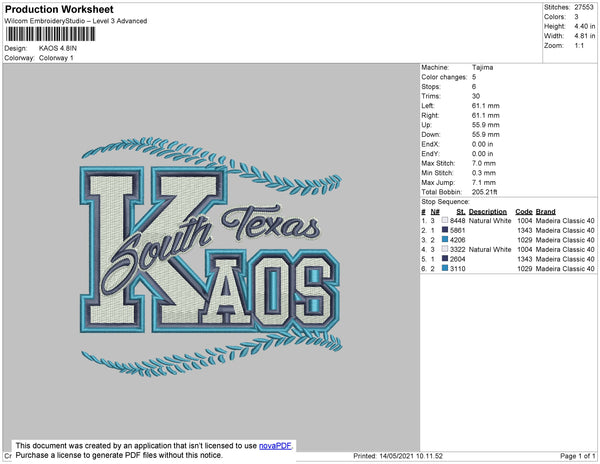Click 'Max Jump:' value 7.1 mm

pos(484,182)
